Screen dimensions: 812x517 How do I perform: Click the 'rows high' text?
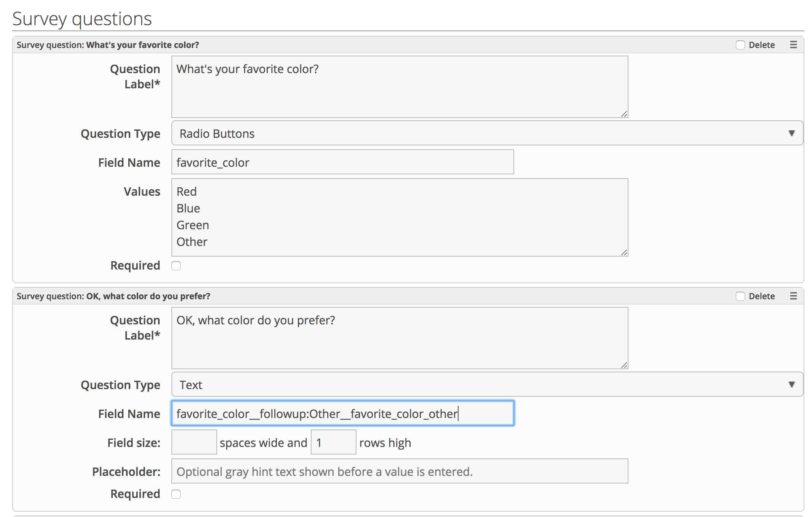click(385, 443)
